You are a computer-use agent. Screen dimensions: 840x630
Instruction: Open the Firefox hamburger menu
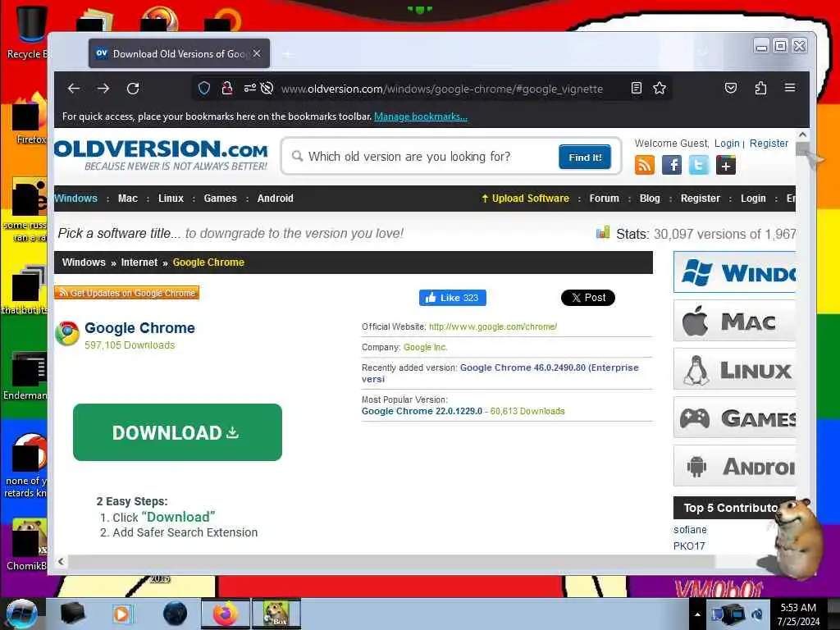pos(790,87)
